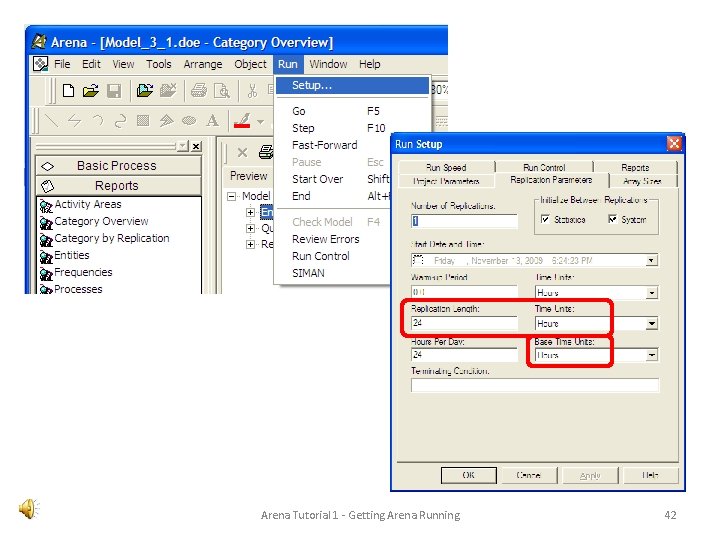Click the preview pane X delete icon

coord(242,152)
